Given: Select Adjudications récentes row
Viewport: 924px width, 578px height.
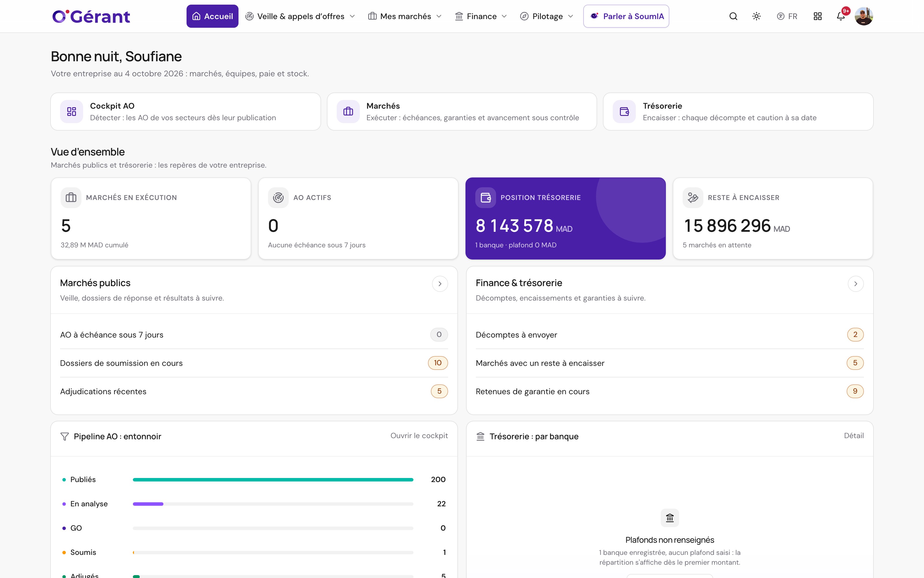Looking at the screenshot, I should [x=254, y=391].
